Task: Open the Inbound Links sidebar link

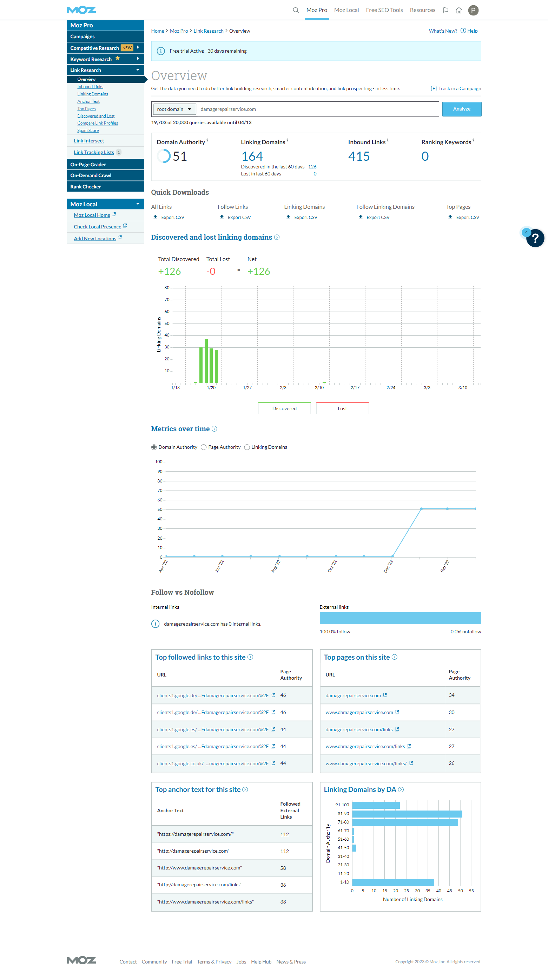Action: click(x=90, y=87)
